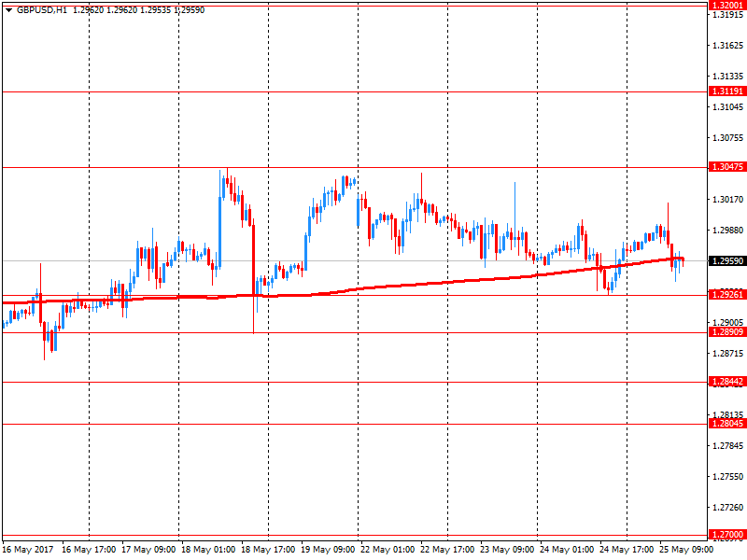Click the 1.28715 price scale value
747x560 pixels.
[x=727, y=354]
